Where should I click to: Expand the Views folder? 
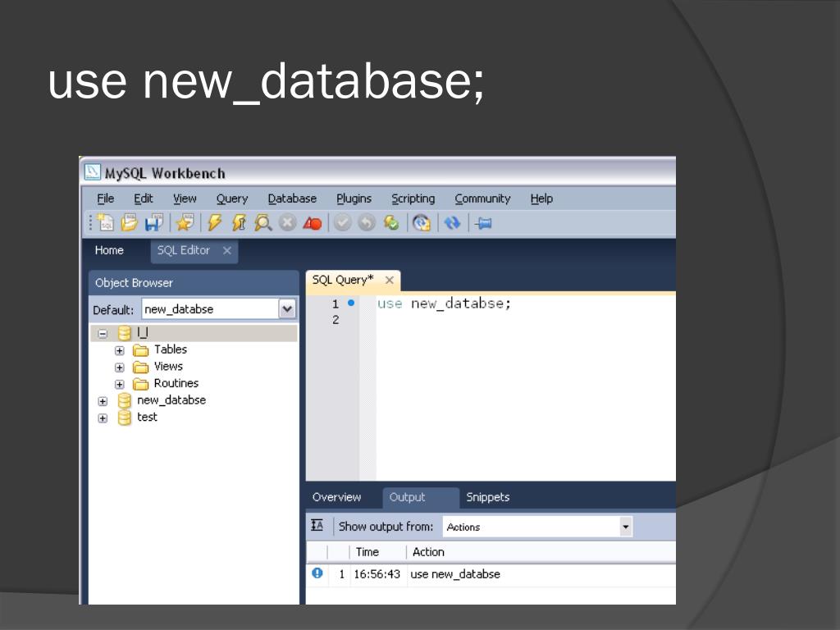tap(120, 367)
